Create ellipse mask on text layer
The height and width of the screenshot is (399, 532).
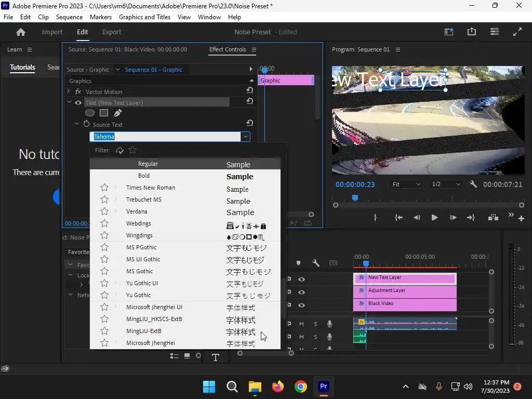(x=89, y=113)
